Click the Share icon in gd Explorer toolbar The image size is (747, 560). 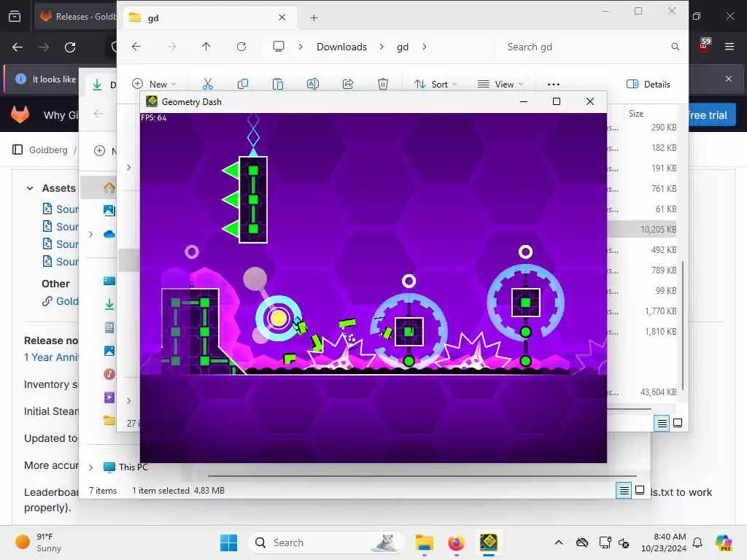(348, 85)
